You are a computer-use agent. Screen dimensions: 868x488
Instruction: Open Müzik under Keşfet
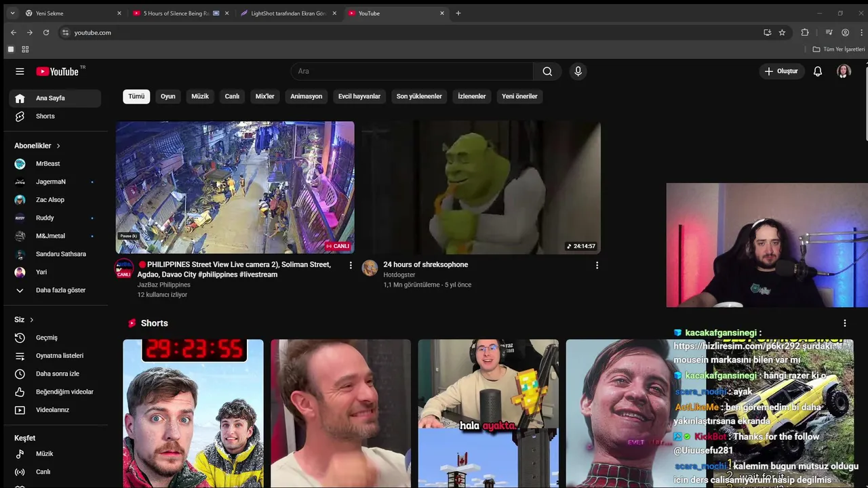tap(55, 453)
